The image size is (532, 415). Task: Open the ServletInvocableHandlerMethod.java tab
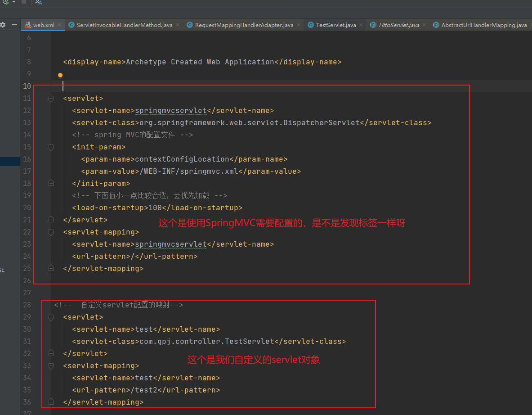[x=125, y=25]
